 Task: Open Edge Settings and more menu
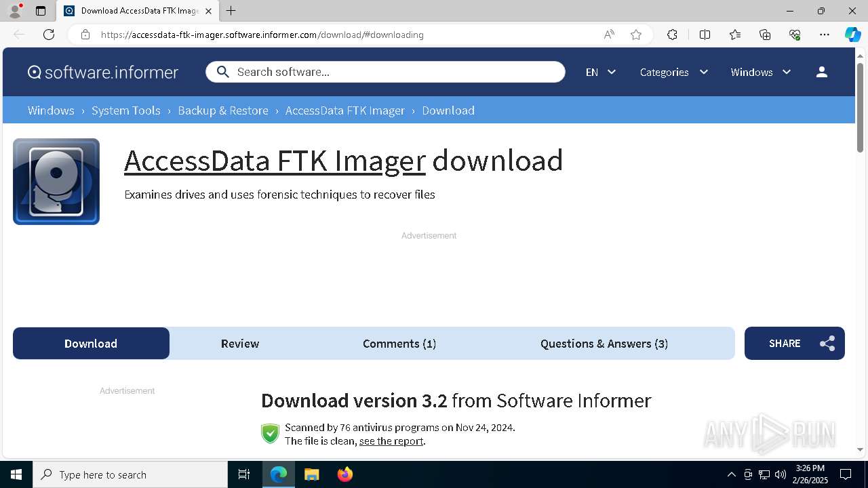coord(825,35)
